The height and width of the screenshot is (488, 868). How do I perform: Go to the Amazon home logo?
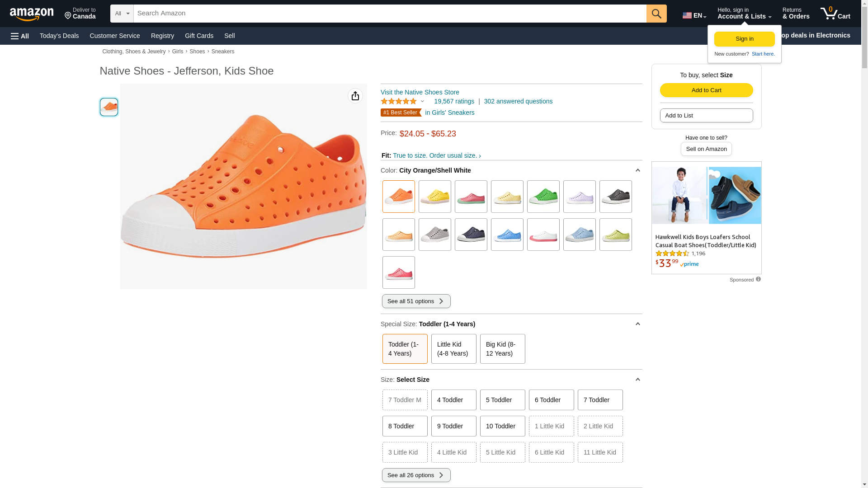(x=32, y=14)
